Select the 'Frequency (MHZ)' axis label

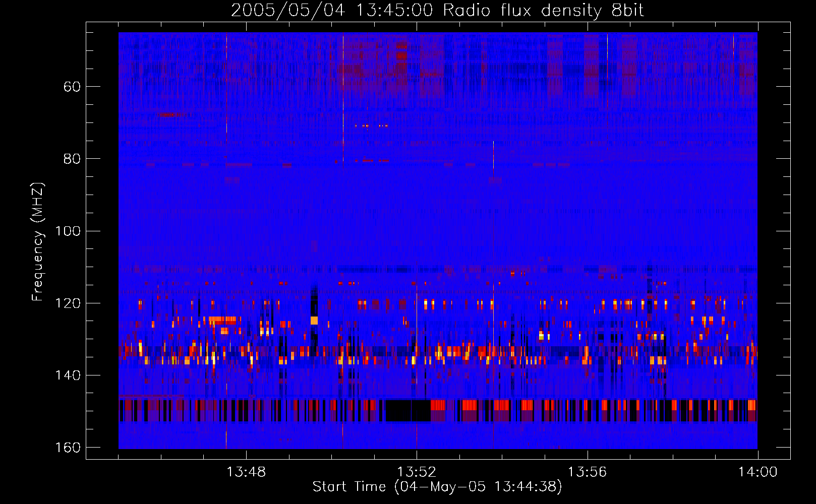pyautogui.click(x=38, y=242)
